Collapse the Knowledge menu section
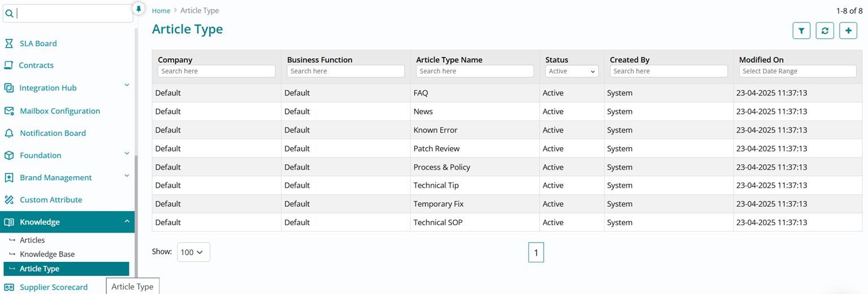868x294 pixels. 127,221
